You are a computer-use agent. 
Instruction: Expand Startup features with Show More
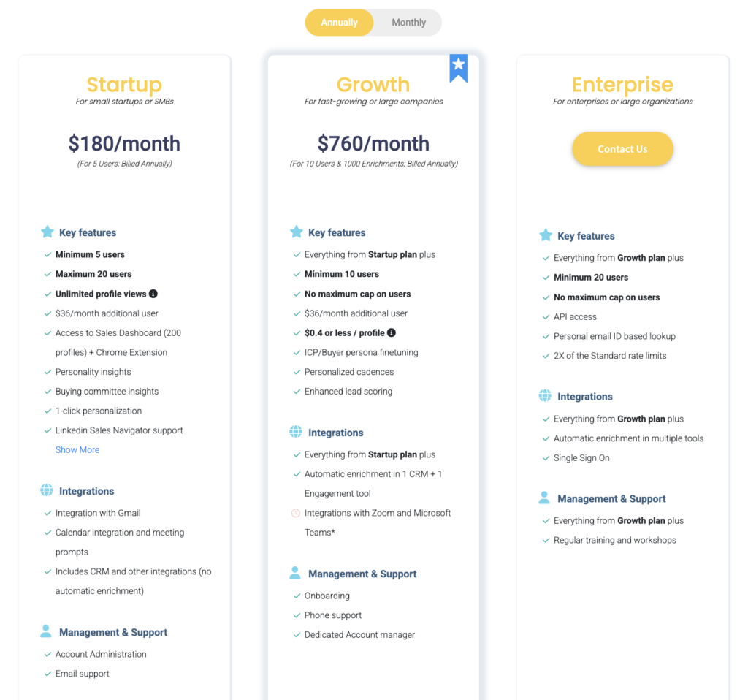[x=77, y=449]
